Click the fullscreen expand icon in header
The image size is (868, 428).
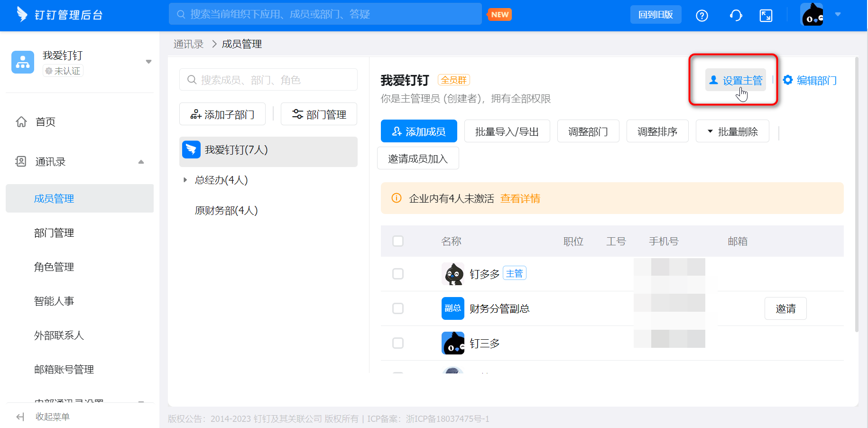tap(766, 16)
